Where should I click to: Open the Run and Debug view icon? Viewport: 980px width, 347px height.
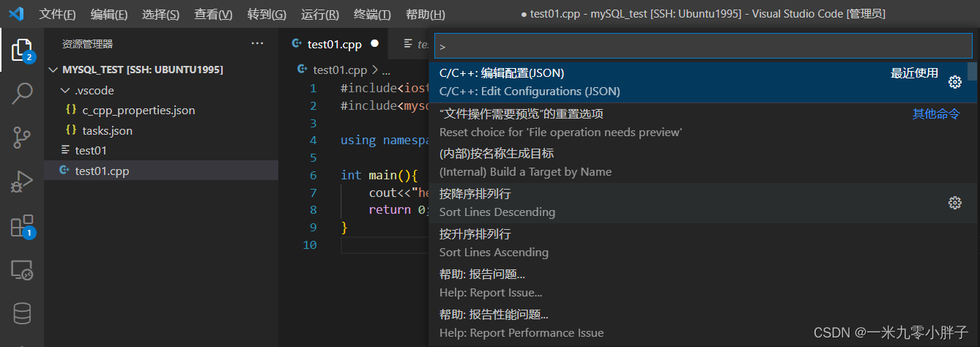click(22, 181)
